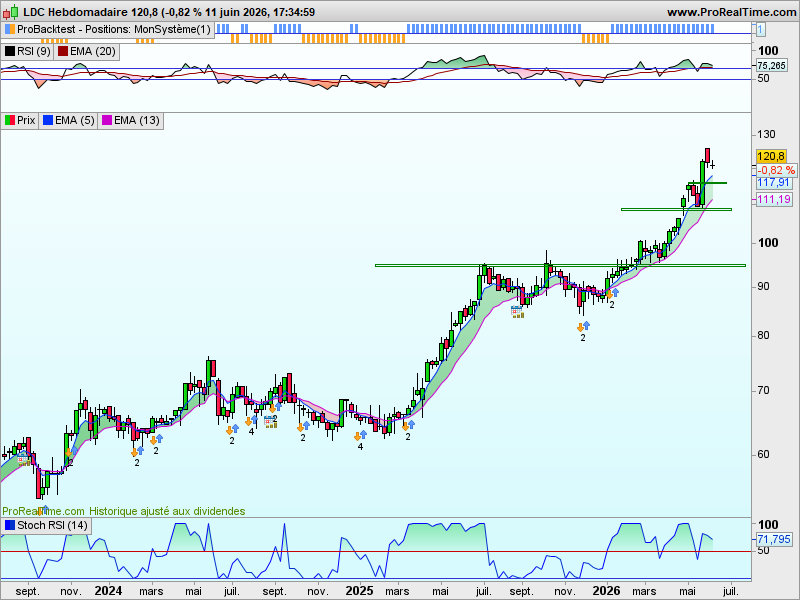Click the long green resistance line near 95
The width and height of the screenshot is (800, 600).
[560, 265]
